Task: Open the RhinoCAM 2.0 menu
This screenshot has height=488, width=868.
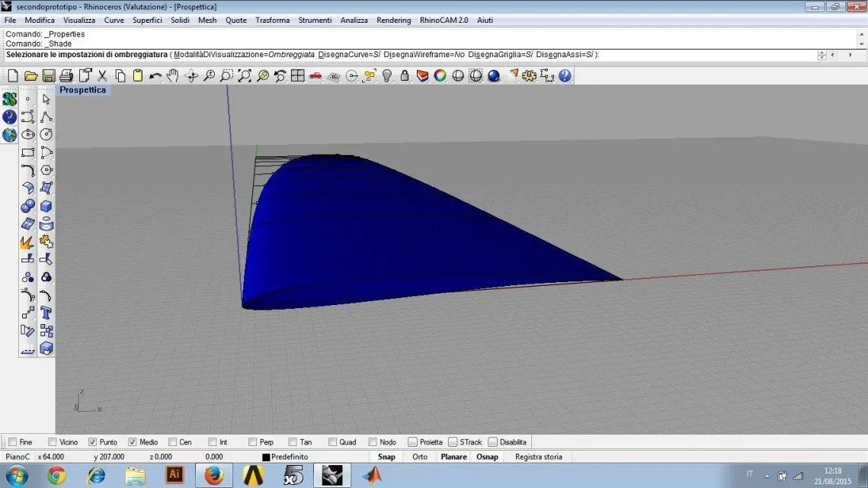Action: (444, 20)
